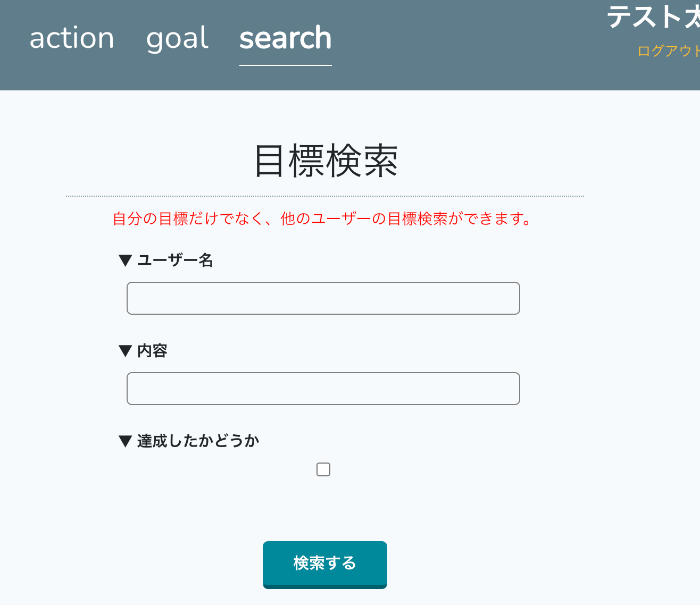Collapse the 内容 section triangle
The image size is (700, 605).
[124, 350]
